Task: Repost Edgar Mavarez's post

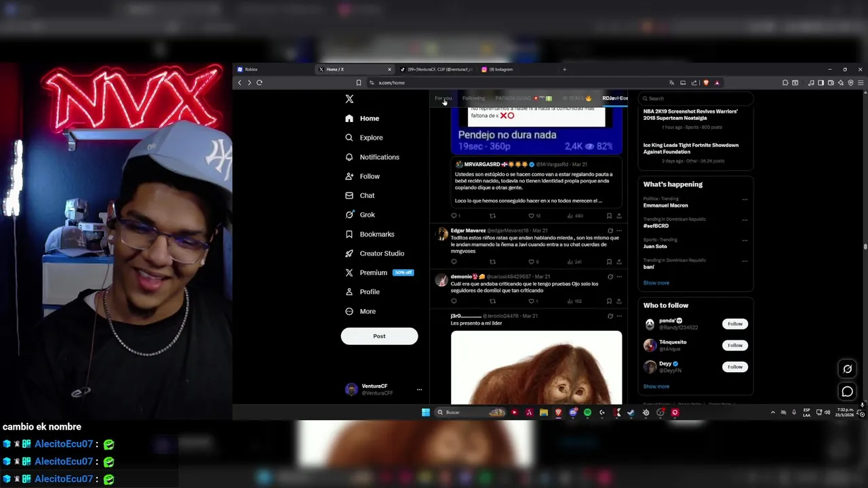Action: click(492, 262)
